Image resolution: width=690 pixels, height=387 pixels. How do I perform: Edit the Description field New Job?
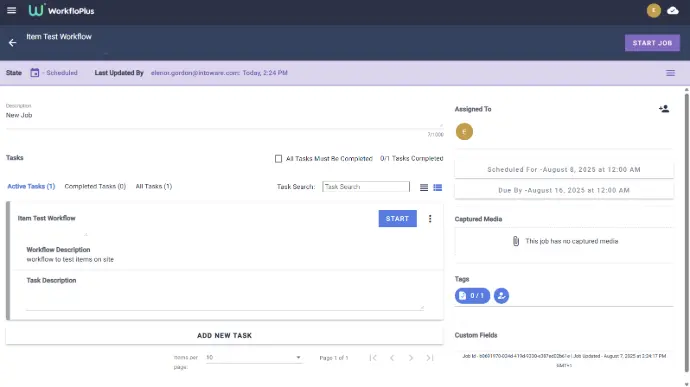pos(224,115)
